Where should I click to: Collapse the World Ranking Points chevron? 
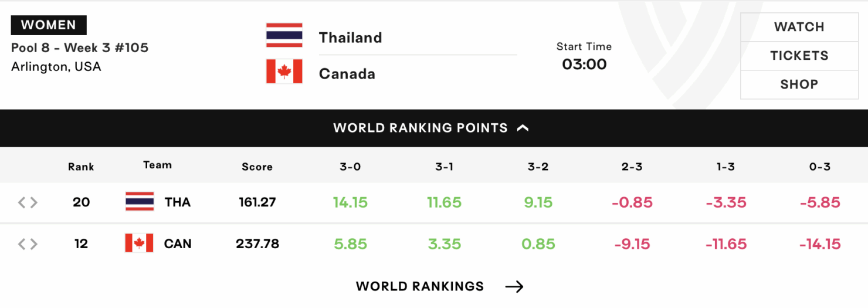[x=523, y=128]
